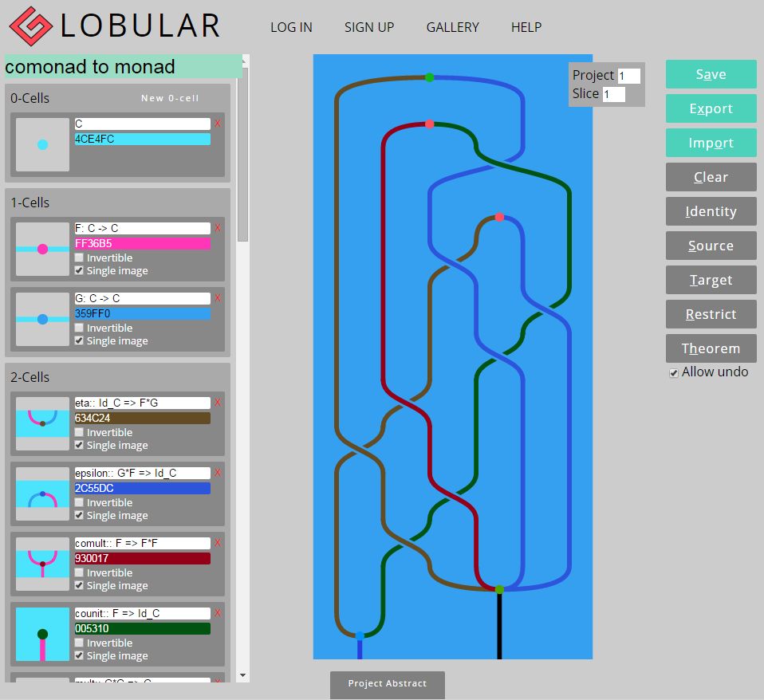Select the 0-cell C thumbnail icon
This screenshot has width=764, height=700.
pyautogui.click(x=42, y=144)
